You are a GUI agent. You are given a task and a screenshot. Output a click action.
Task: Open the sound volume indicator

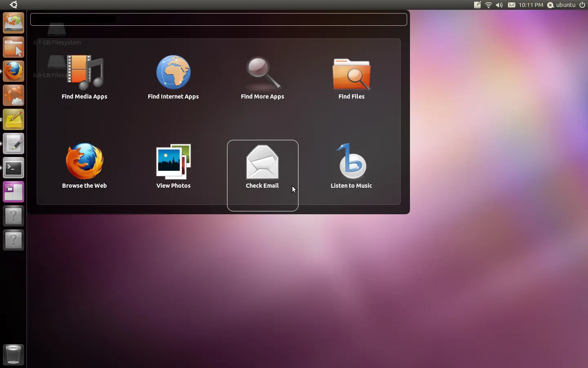click(x=499, y=5)
